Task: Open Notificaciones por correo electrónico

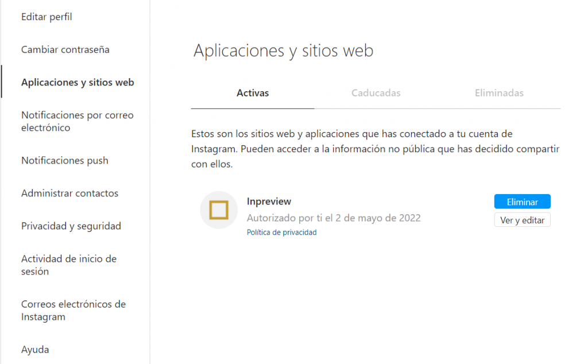Action: [78, 121]
